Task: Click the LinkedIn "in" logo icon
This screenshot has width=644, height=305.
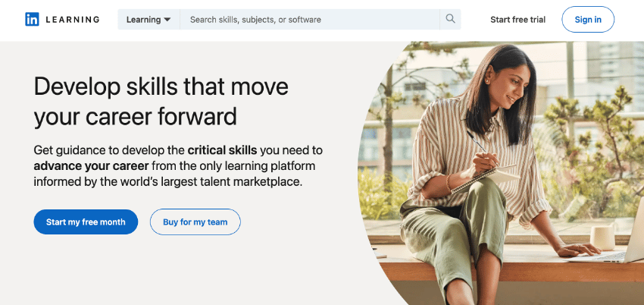Action: (32, 19)
